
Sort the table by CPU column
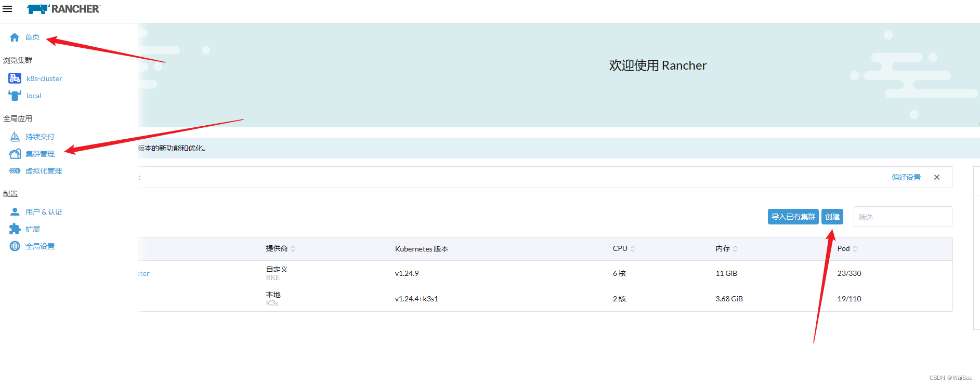coord(624,249)
